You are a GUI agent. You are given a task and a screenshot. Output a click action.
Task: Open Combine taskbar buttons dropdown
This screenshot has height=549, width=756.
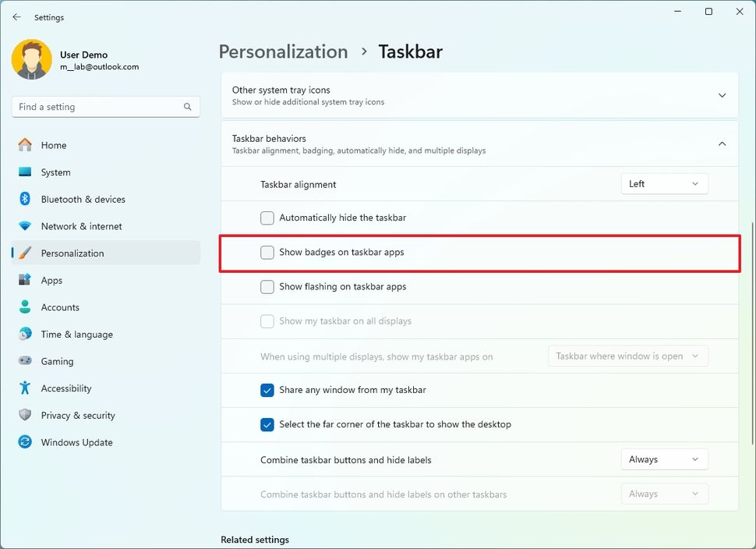pyautogui.click(x=664, y=459)
